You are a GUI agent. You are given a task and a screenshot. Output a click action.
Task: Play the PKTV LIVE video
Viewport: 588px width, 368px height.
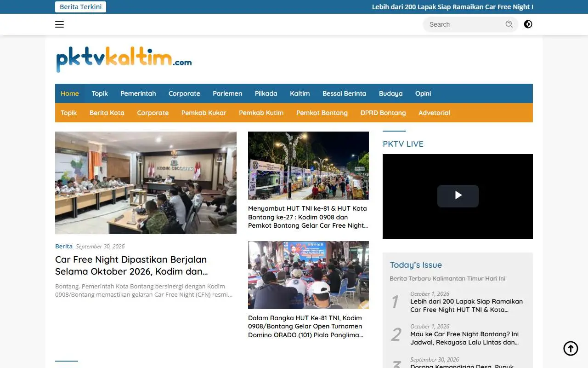point(458,196)
